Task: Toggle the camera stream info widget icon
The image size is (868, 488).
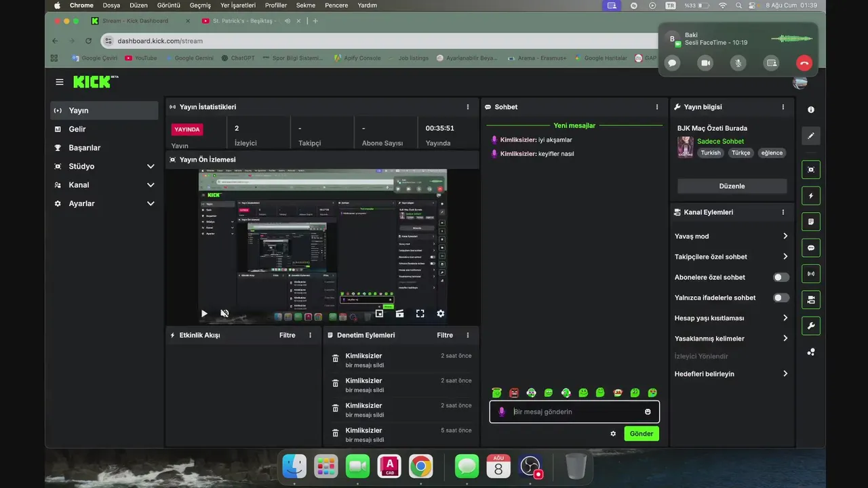Action: [811, 300]
